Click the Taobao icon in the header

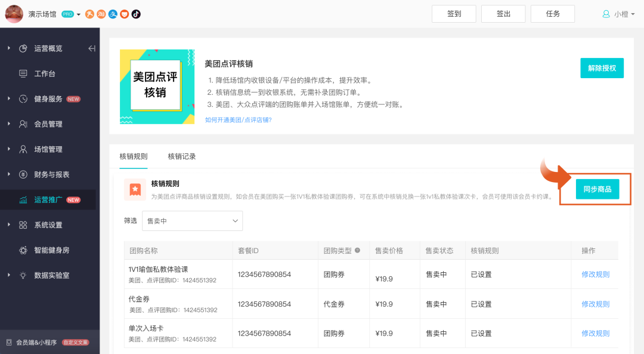[x=101, y=14]
